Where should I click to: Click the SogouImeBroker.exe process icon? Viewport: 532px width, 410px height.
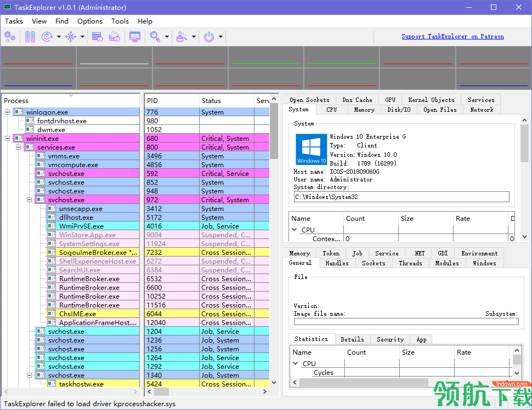[52, 252]
